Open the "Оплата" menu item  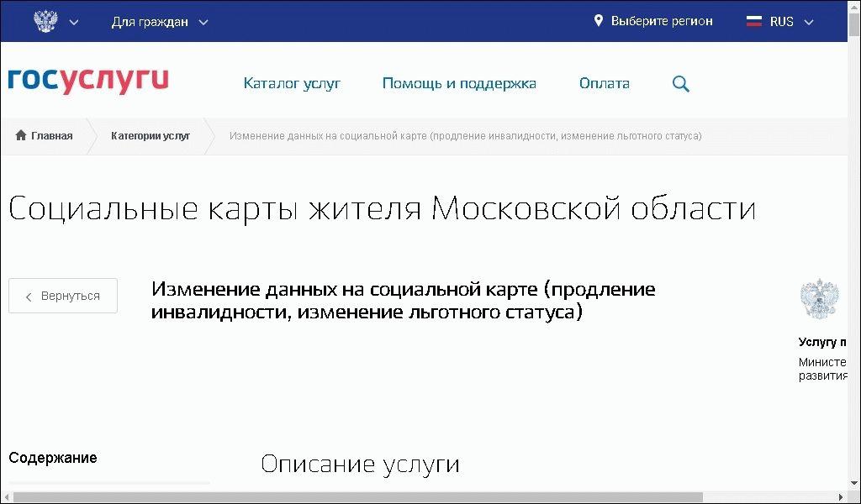[604, 83]
